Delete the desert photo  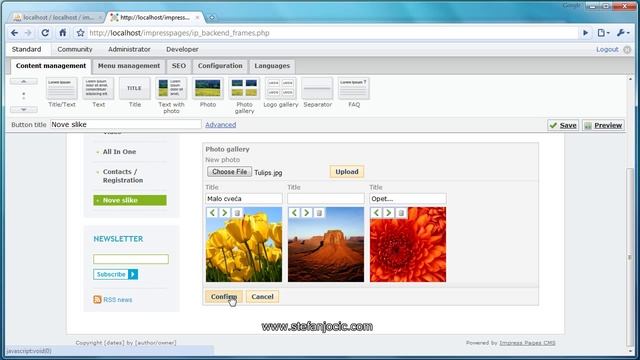coord(319,213)
